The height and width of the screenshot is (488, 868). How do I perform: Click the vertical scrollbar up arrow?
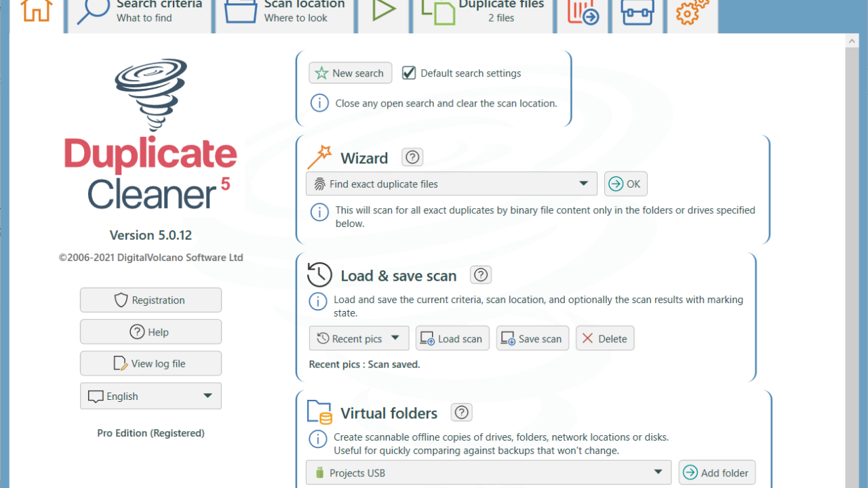pos(852,40)
